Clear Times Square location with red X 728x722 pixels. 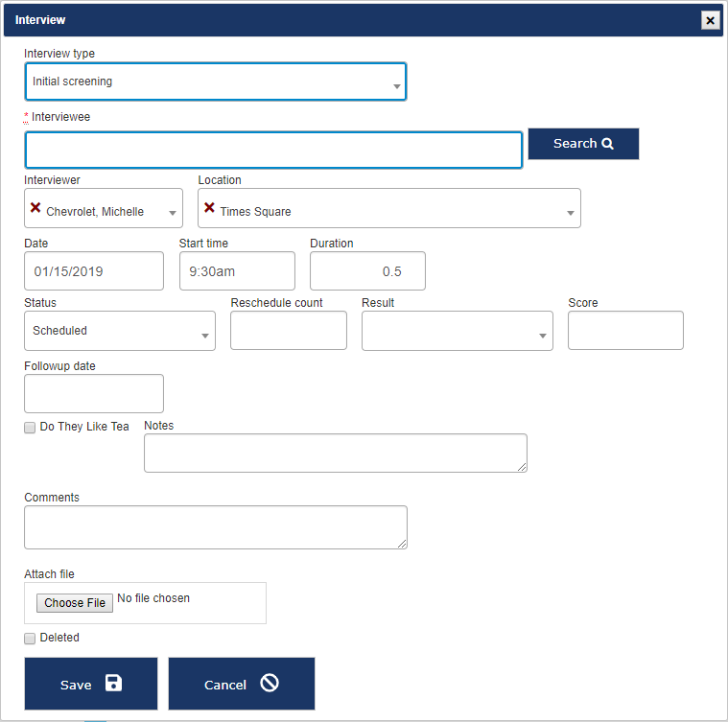(209, 208)
